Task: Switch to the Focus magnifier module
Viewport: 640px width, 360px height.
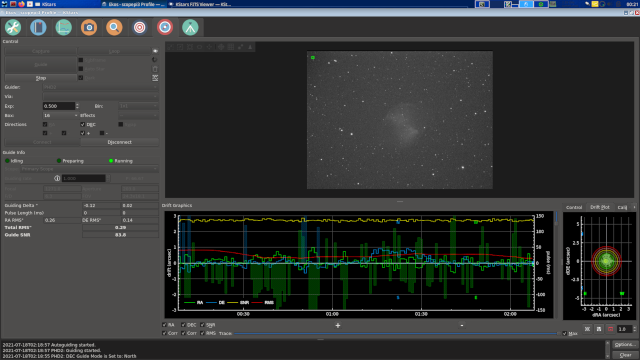Action: click(114, 27)
